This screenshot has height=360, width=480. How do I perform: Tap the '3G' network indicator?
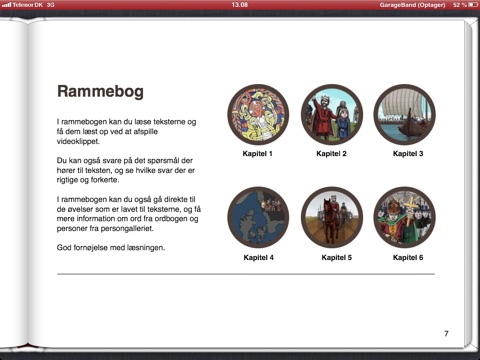click(x=50, y=5)
